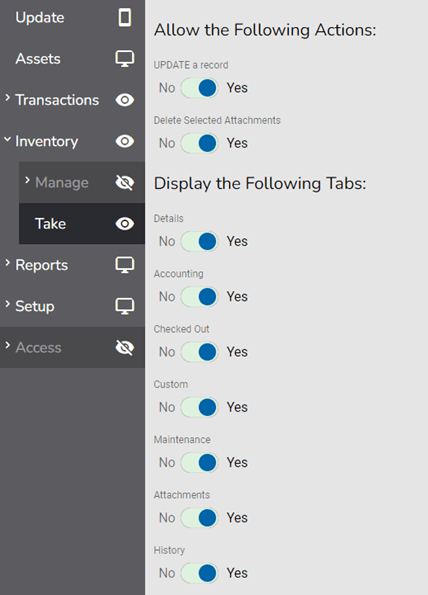Click the eye icon next to Transactions

(x=125, y=100)
